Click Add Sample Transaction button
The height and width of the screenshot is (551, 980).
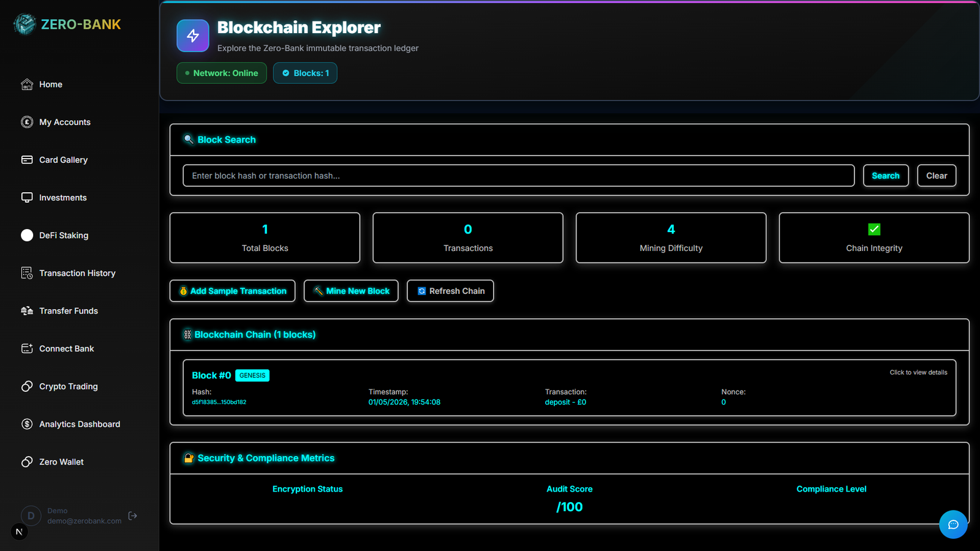pyautogui.click(x=233, y=291)
